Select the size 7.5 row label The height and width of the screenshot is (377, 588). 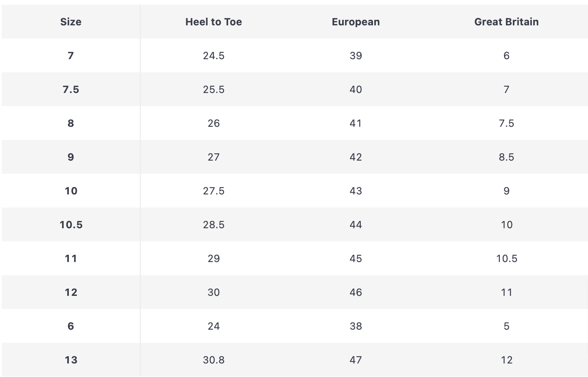coord(71,90)
